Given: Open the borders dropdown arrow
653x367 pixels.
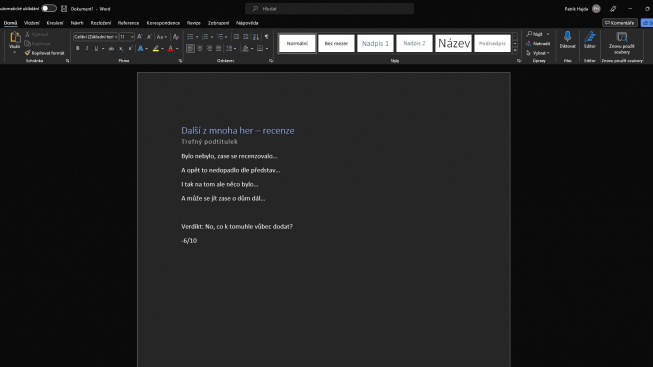Looking at the screenshot, I should click(x=267, y=49).
